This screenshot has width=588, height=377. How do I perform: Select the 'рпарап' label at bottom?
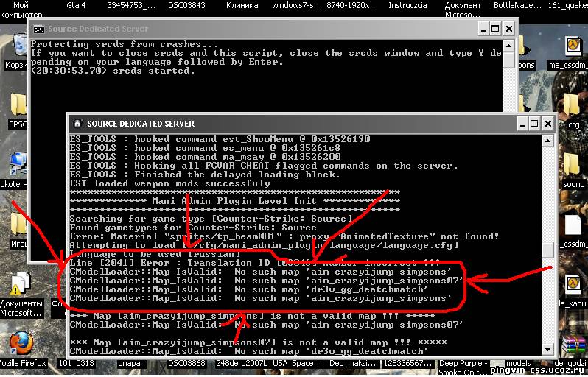pyautogui.click(x=131, y=363)
